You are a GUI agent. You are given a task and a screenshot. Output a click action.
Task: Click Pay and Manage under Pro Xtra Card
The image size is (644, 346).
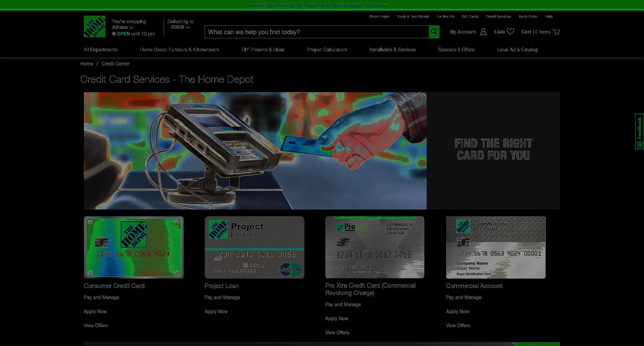click(x=343, y=304)
